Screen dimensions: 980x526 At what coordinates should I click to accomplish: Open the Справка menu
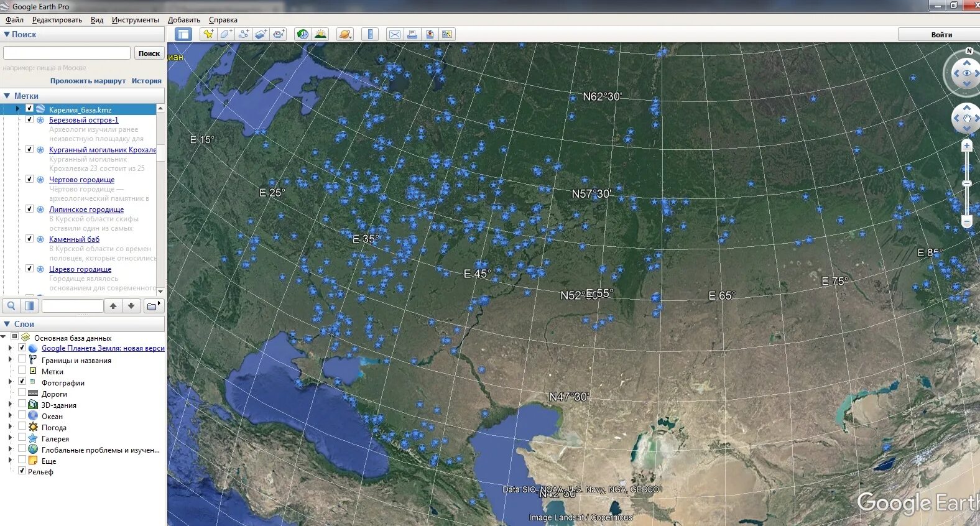(x=223, y=20)
